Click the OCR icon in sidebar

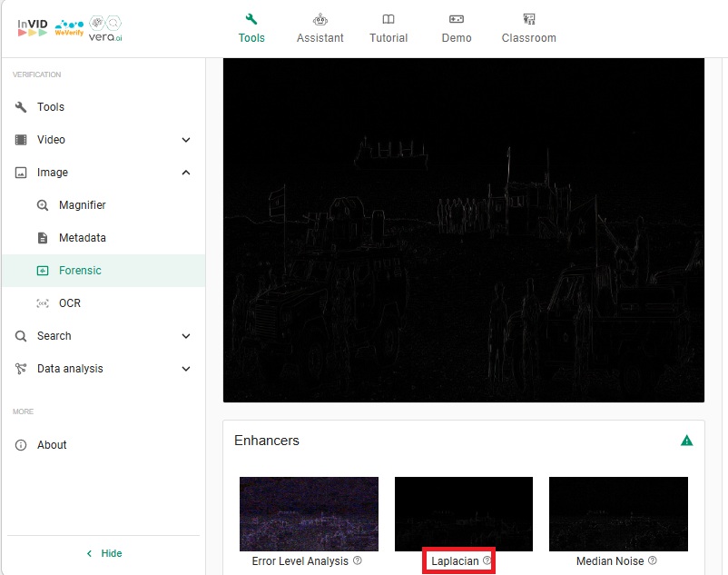tap(43, 303)
